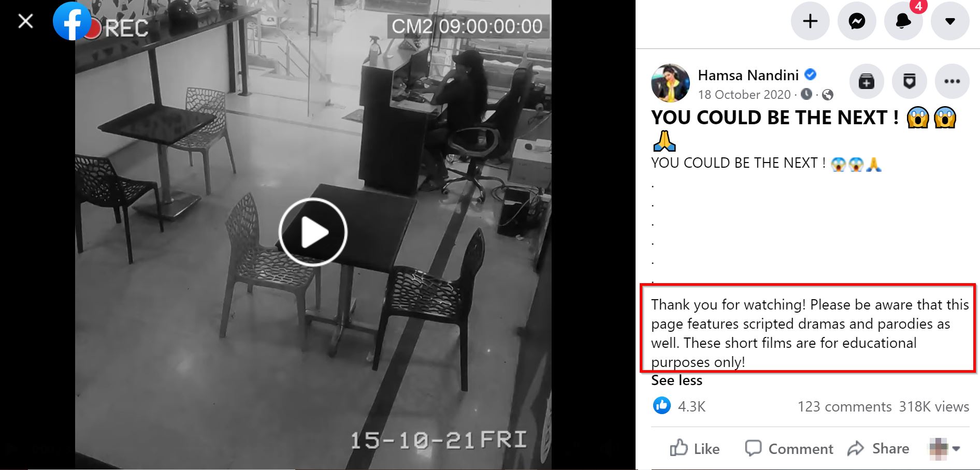Open the Facebook logo home link
This screenshot has height=470, width=980.
72,21
